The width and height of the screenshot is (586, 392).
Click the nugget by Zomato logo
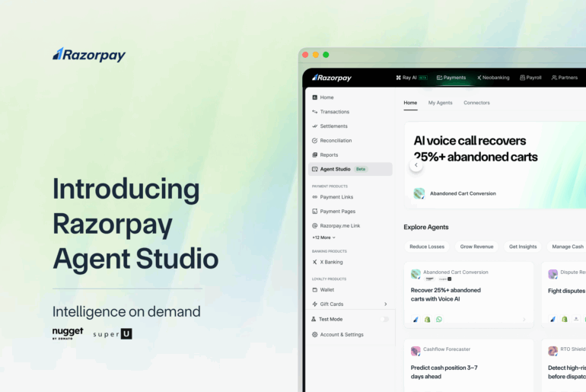click(68, 333)
